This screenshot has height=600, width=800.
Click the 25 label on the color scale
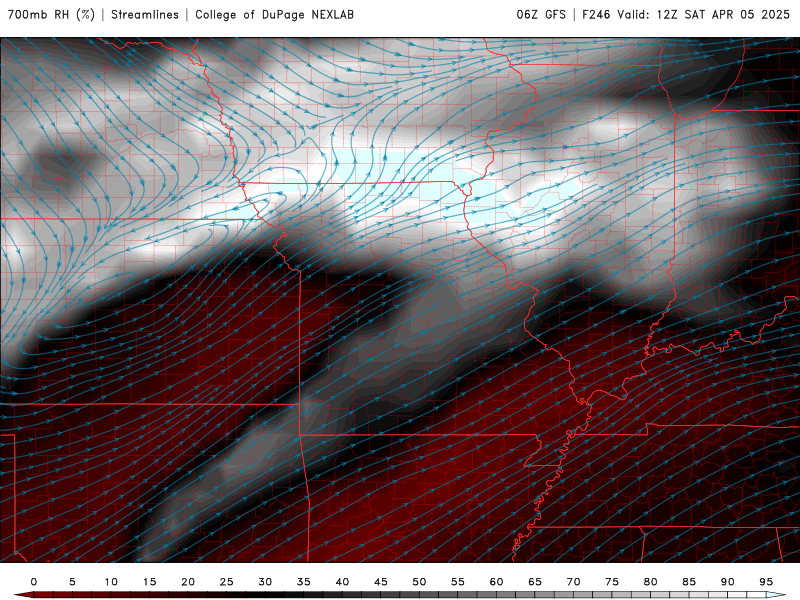pos(227,582)
